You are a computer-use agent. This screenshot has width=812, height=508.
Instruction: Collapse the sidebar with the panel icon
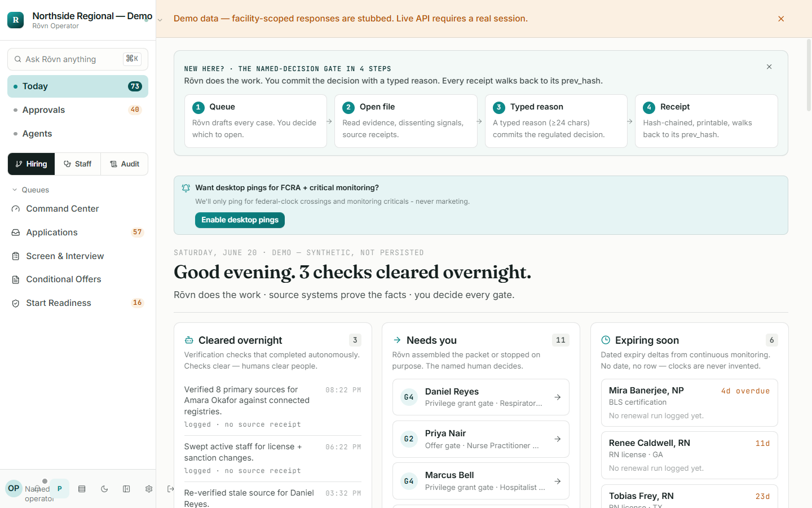click(x=126, y=489)
